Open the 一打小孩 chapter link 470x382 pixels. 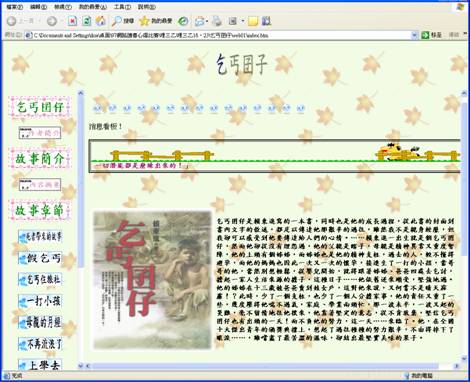[40, 301]
